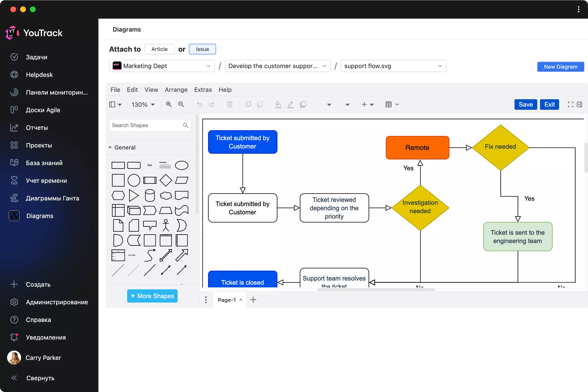Open the Marketing Dept project dropdown

point(162,66)
